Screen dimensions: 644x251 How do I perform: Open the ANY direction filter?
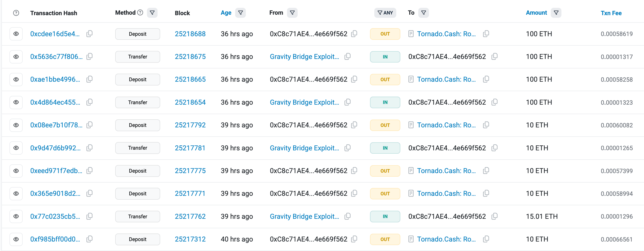click(x=385, y=13)
